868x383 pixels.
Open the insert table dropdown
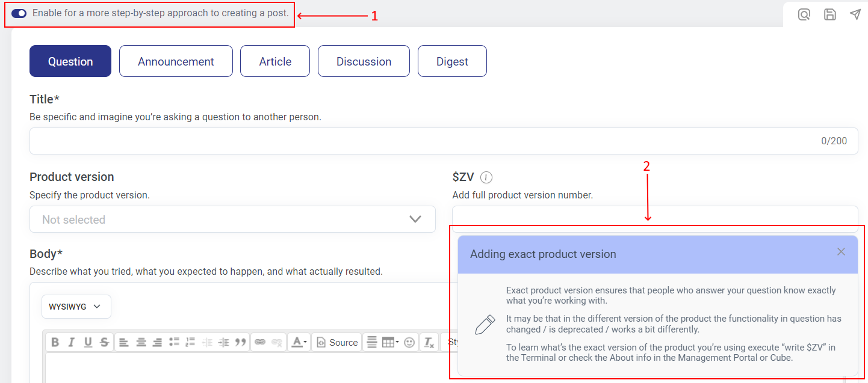391,342
